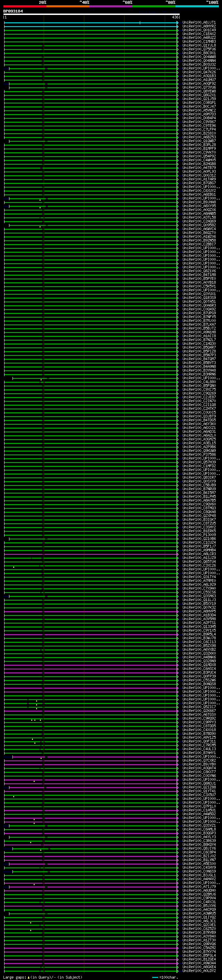Select the UniRef100_Q210B6 label

pos(199,539)
